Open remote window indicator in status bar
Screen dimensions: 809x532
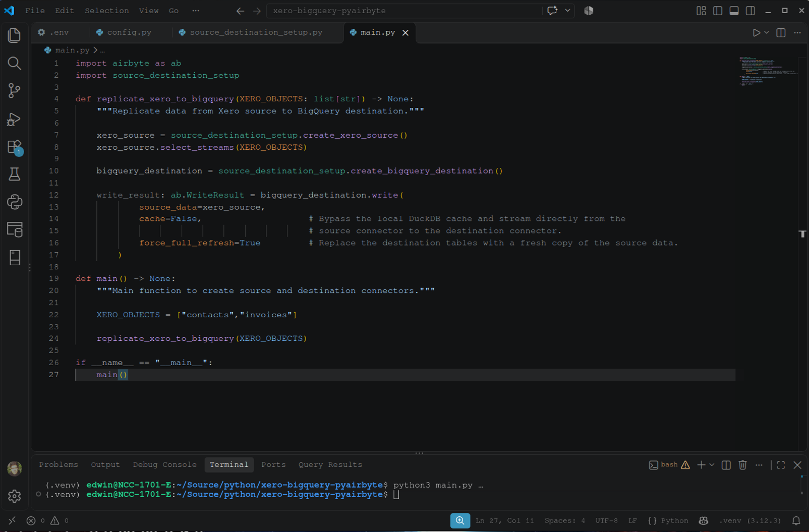(x=12, y=520)
